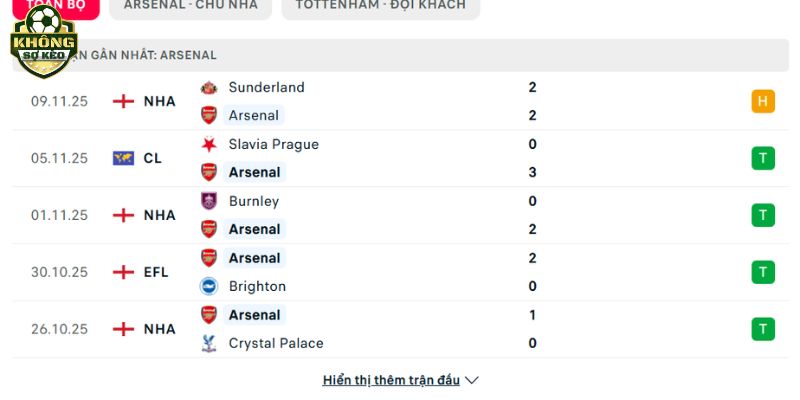Click the Champions League competition flag icon
Viewport: 800px width, 400px height.
(x=123, y=158)
